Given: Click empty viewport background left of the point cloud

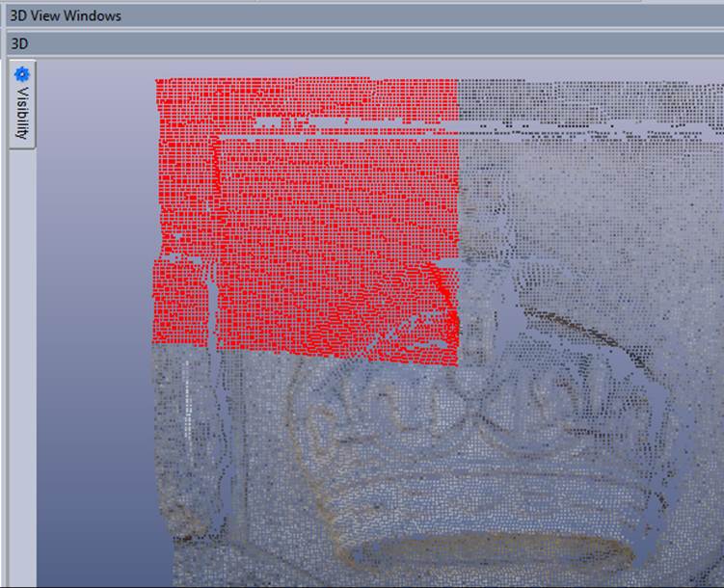Looking at the screenshot, I should pos(92,337).
